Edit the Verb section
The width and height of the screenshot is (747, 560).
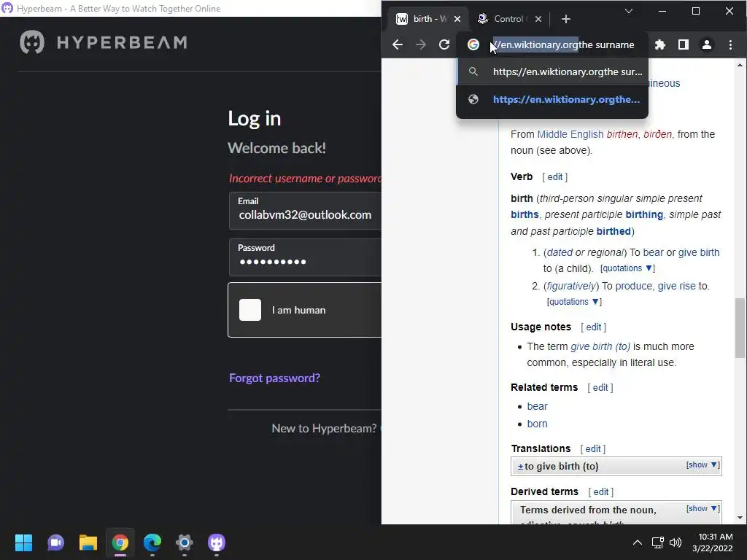pyautogui.click(x=554, y=176)
